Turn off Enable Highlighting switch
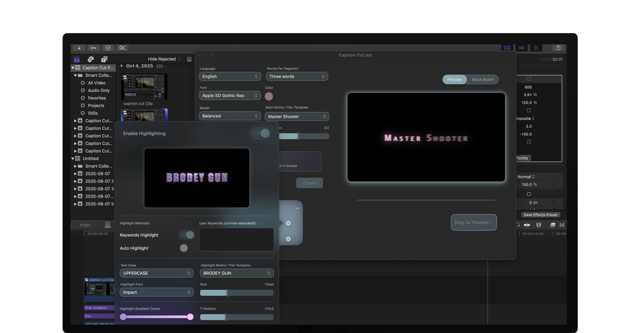The image size is (644, 333). click(261, 133)
